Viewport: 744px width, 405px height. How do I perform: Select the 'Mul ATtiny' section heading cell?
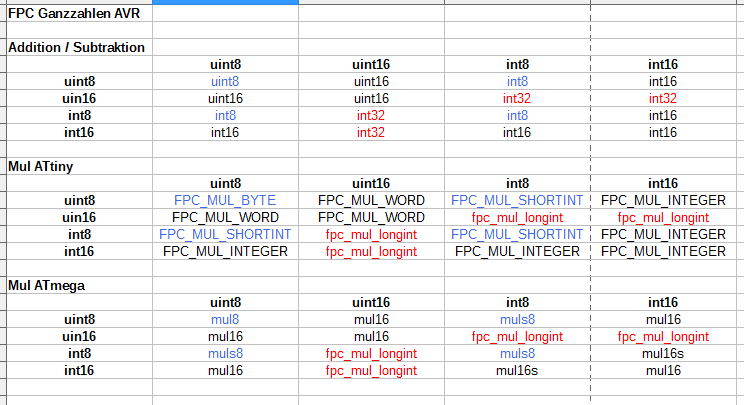[x=42, y=166]
